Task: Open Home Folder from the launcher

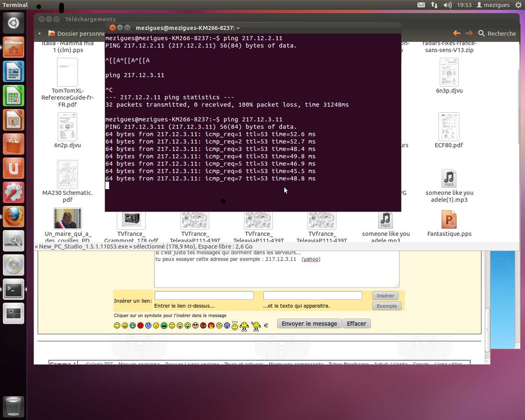Action: coord(14,47)
